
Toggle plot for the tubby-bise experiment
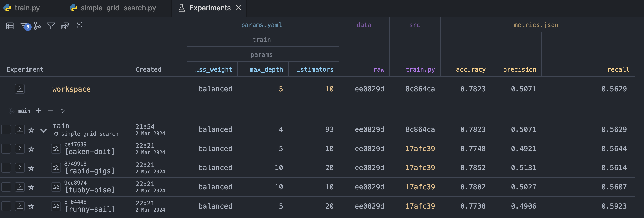(20, 187)
